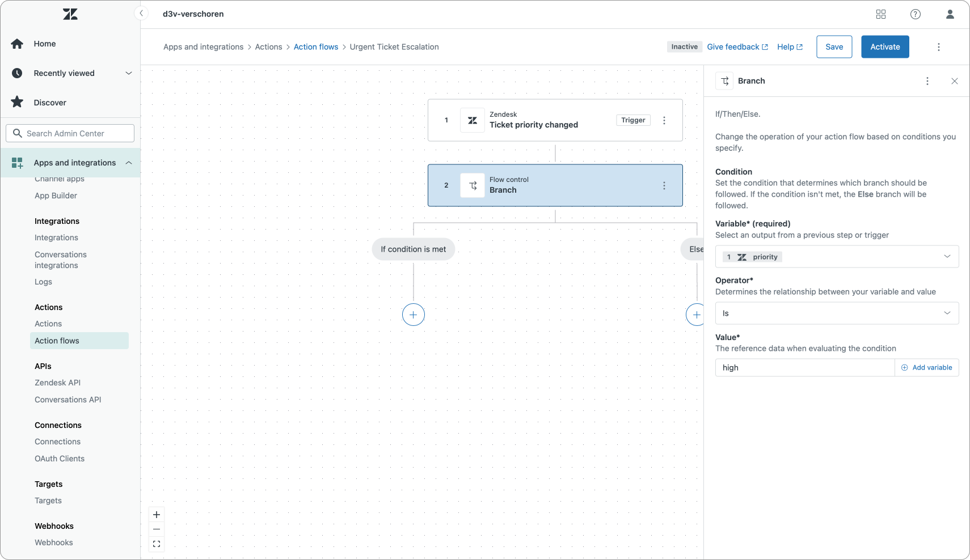Open Logs in sidebar
This screenshot has width=970, height=560.
tap(43, 282)
